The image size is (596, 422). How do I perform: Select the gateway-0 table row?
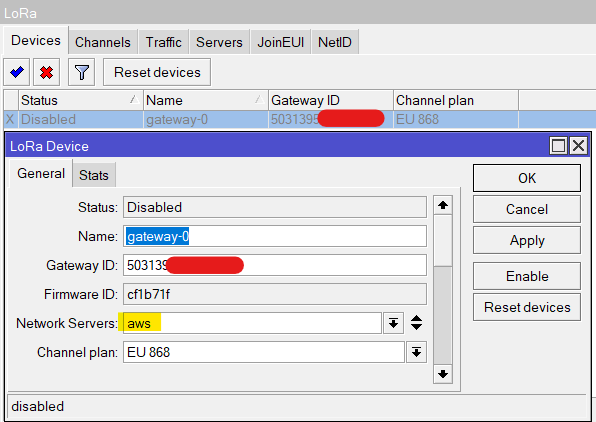click(x=300, y=119)
